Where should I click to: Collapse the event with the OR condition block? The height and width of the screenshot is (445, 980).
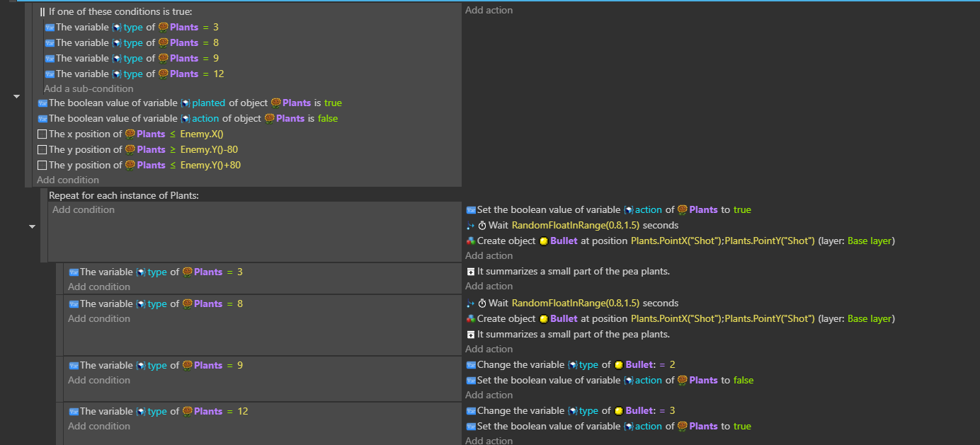[x=16, y=96]
